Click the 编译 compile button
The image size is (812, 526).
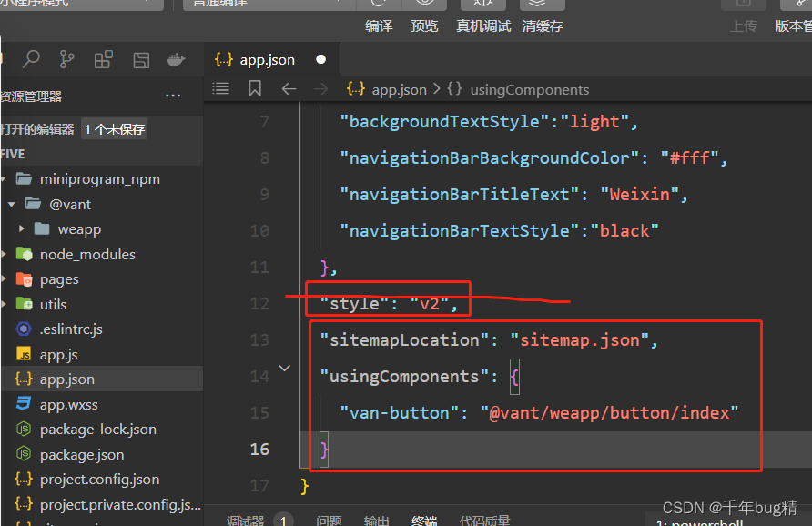click(x=379, y=25)
